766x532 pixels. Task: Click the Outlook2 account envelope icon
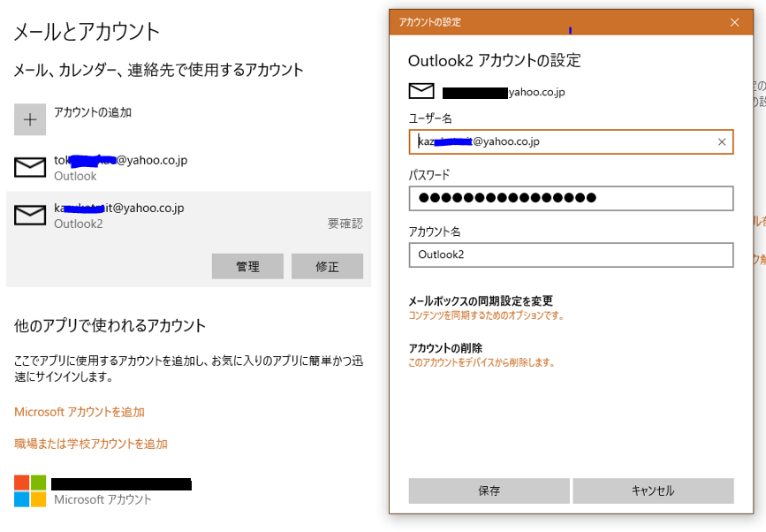click(x=30, y=215)
